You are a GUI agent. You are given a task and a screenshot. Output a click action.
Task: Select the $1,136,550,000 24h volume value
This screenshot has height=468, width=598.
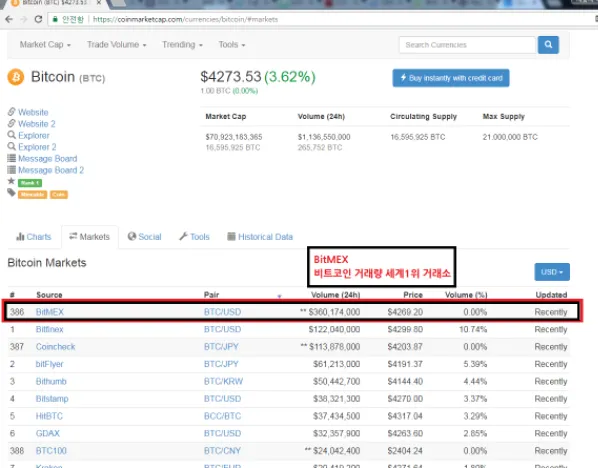click(x=324, y=137)
